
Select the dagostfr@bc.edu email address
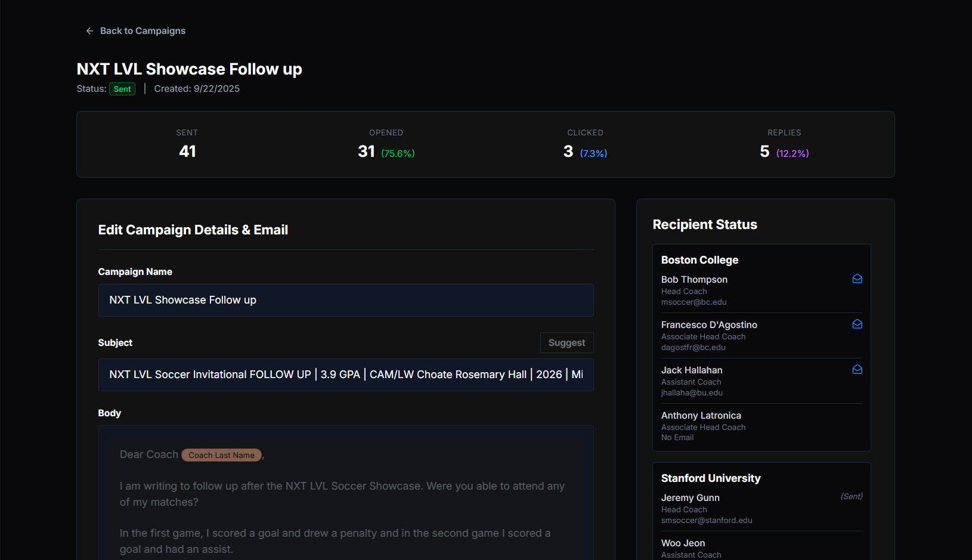tap(693, 348)
